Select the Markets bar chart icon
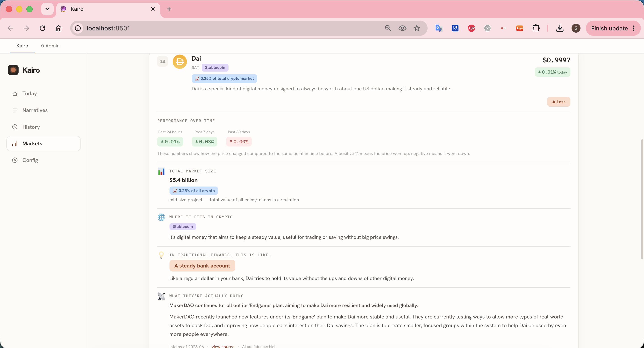The height and width of the screenshot is (348, 644). click(15, 144)
